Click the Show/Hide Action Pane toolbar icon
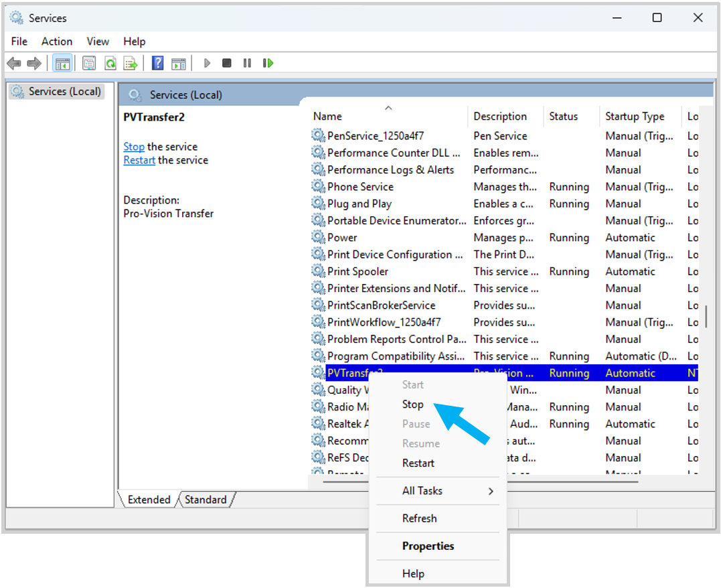721x588 pixels. pos(179,63)
